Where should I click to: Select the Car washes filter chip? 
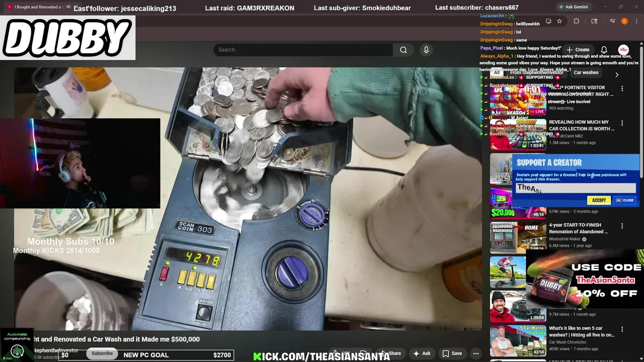(586, 72)
